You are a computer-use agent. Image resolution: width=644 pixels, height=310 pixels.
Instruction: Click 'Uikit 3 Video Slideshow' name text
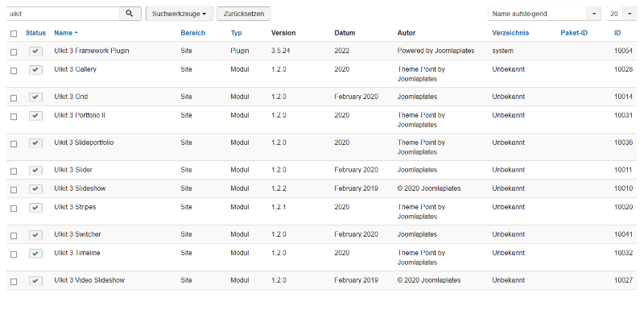click(89, 280)
